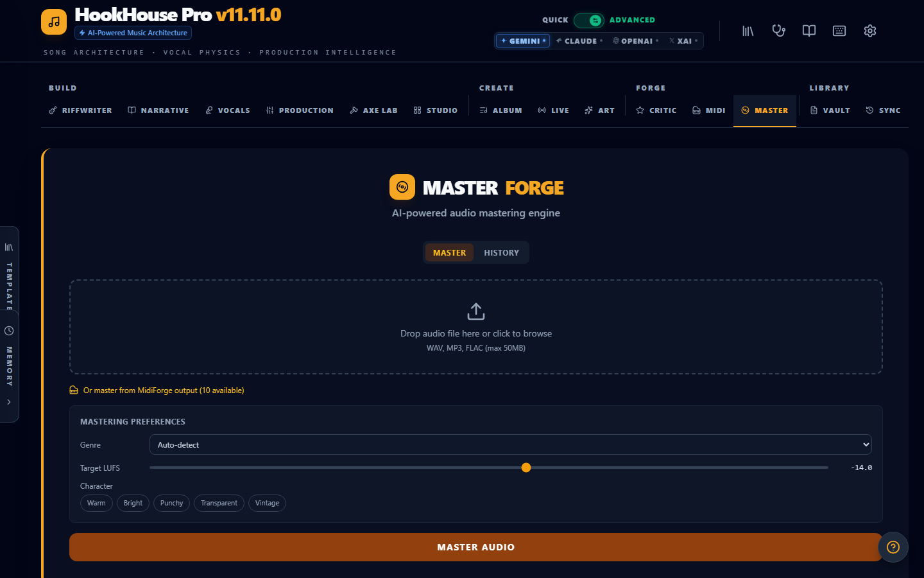924x578 pixels.
Task: Open the documentation book icon
Action: tap(809, 30)
